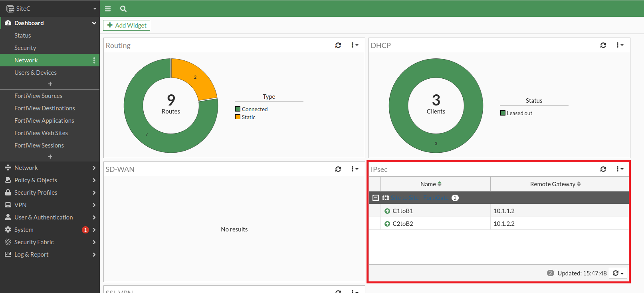Refresh the IPsec widget header icon
The height and width of the screenshot is (293, 644).
tap(603, 169)
